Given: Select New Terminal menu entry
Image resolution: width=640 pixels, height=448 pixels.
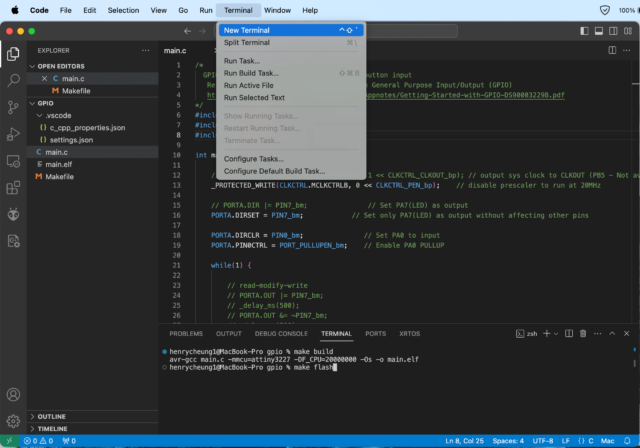Looking at the screenshot, I should point(291,30).
